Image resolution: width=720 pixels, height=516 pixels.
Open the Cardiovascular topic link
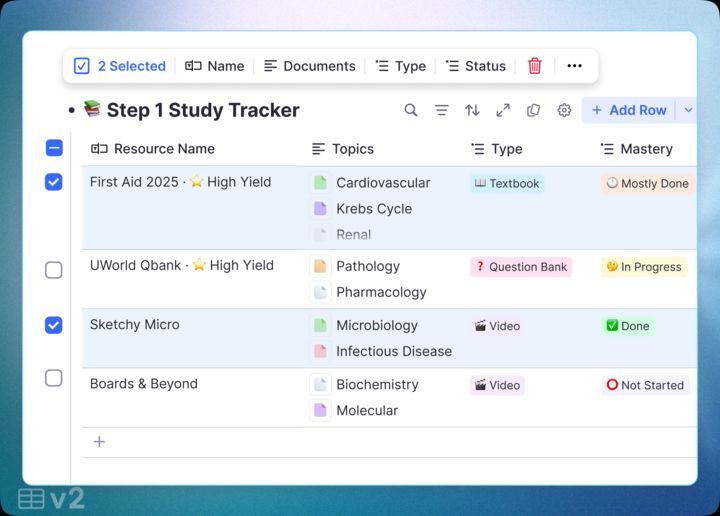[x=383, y=183]
